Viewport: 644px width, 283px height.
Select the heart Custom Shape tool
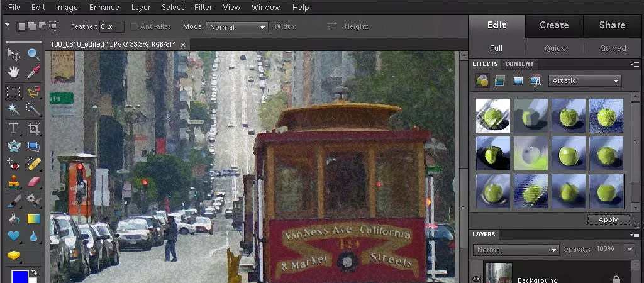14,236
